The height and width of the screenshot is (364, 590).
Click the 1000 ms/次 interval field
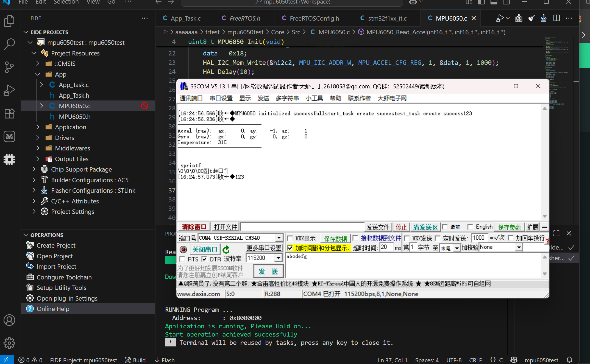(480, 238)
